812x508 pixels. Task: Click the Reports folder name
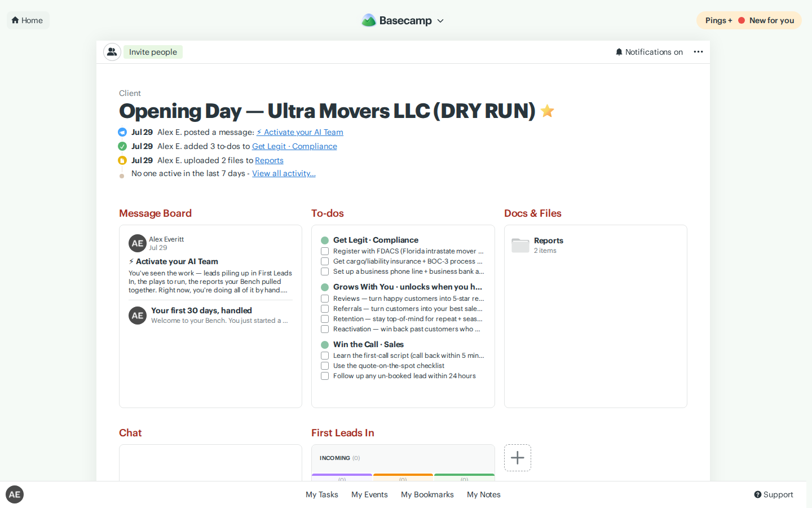click(x=549, y=240)
